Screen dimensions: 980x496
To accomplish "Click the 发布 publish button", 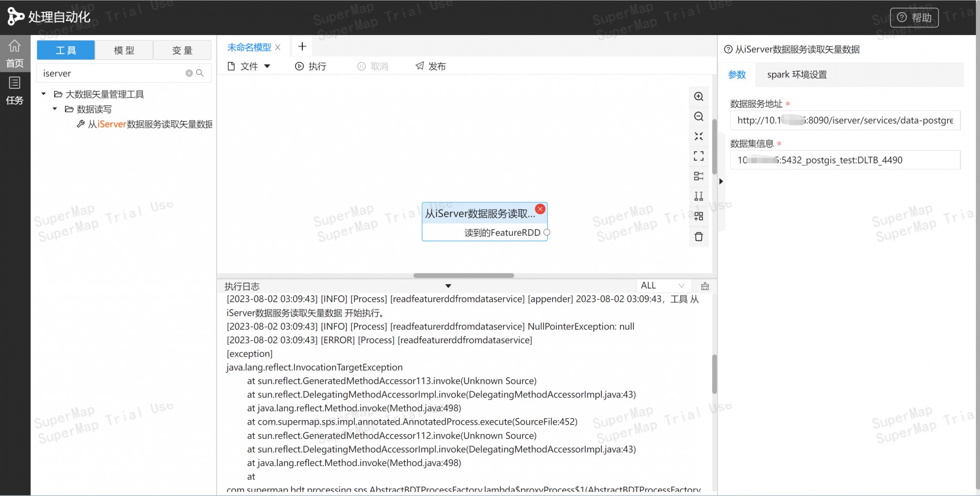I will [x=431, y=66].
